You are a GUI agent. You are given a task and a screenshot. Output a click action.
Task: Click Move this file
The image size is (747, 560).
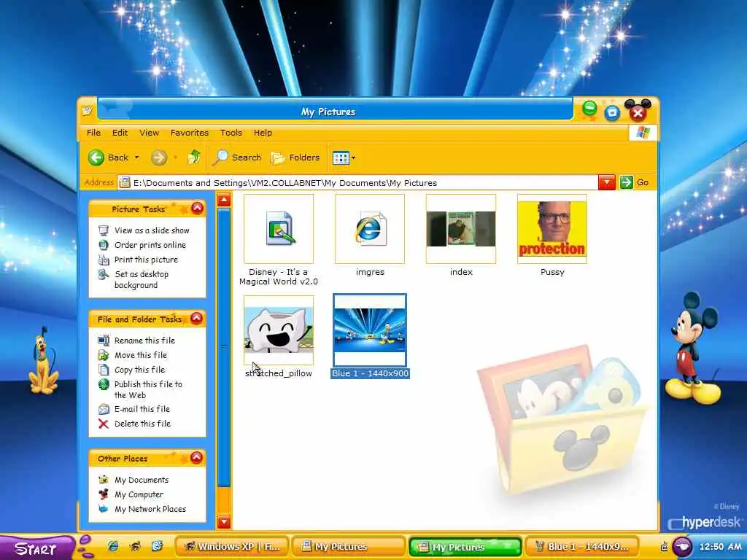[x=141, y=355]
